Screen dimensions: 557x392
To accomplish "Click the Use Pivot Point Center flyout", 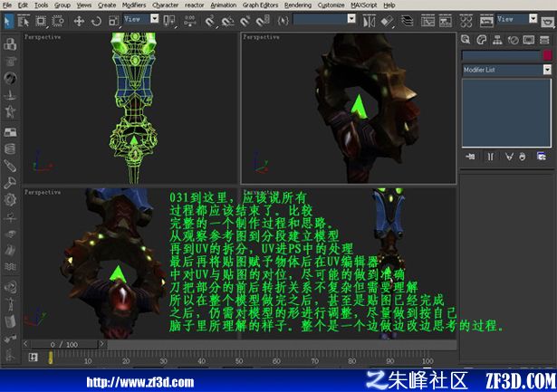I will tap(169, 22).
